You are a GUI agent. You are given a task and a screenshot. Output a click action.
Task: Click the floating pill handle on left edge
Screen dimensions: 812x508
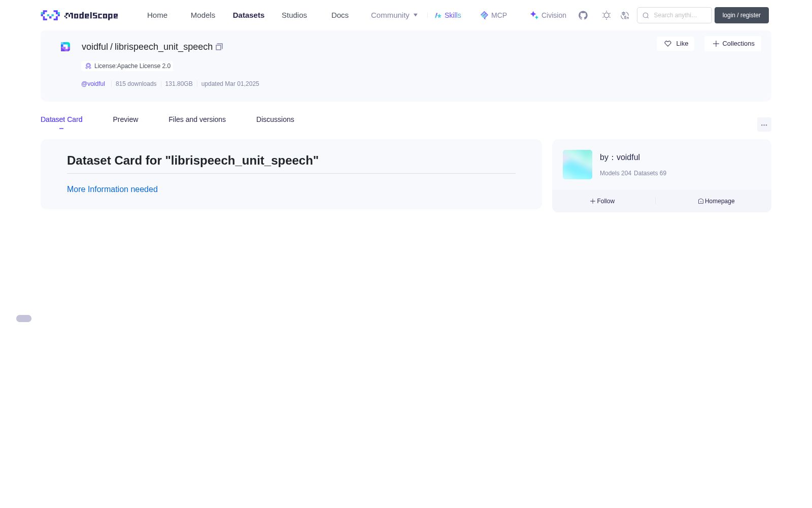24,319
